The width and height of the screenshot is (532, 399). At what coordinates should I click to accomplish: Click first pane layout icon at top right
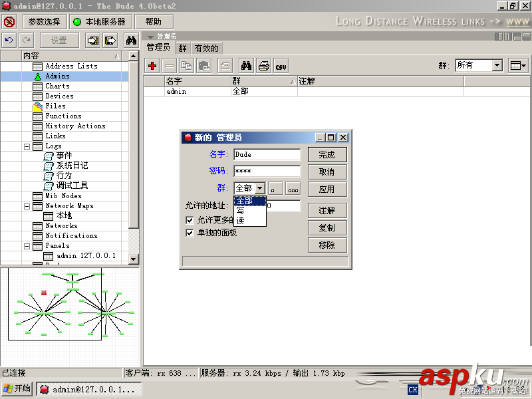click(x=499, y=37)
